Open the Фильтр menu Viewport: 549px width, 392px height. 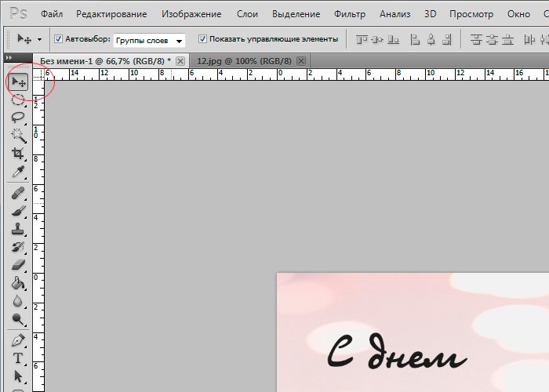point(349,14)
